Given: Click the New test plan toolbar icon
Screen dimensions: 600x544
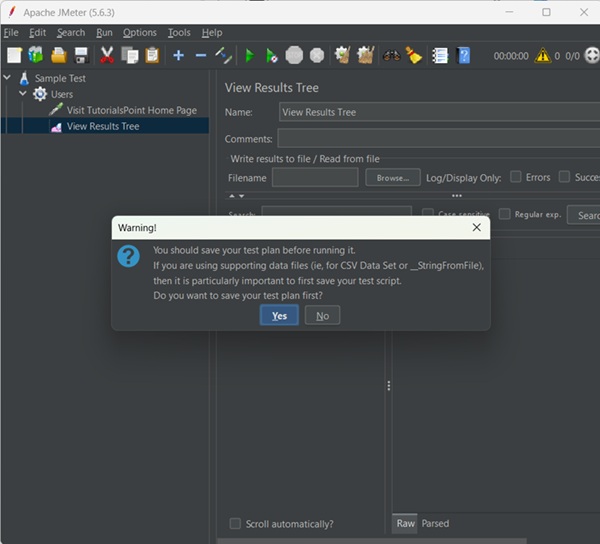Looking at the screenshot, I should pyautogui.click(x=14, y=55).
